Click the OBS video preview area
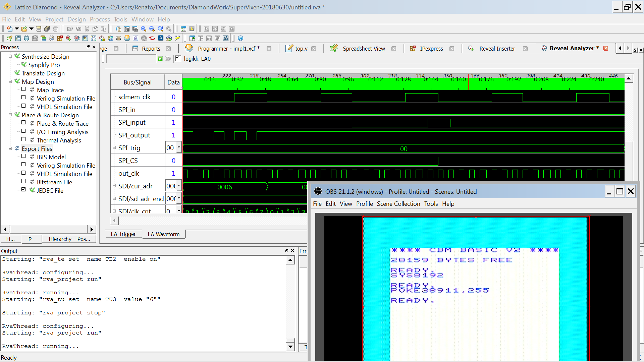The image size is (644, 362). (473, 289)
